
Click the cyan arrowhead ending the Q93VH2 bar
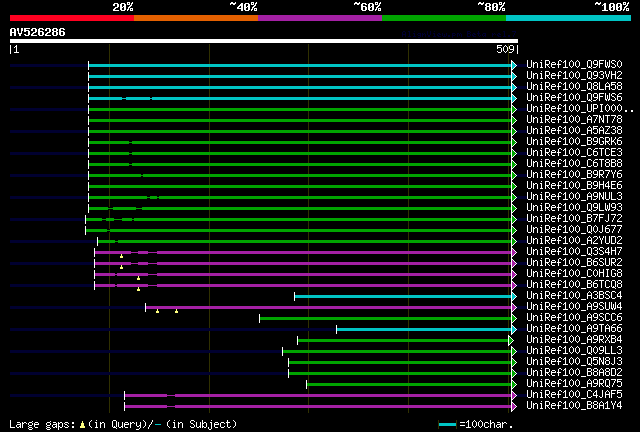coord(514,76)
